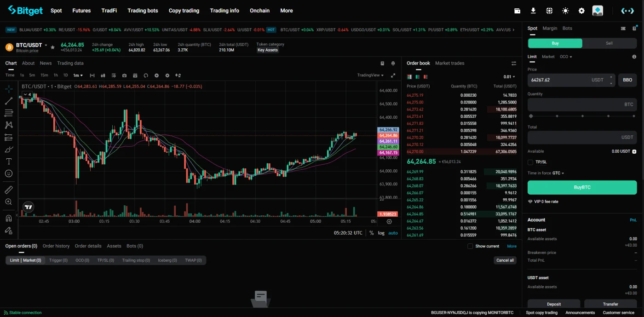Add funds using plus icon next to Available
This screenshot has height=317, width=644.
(x=634, y=151)
